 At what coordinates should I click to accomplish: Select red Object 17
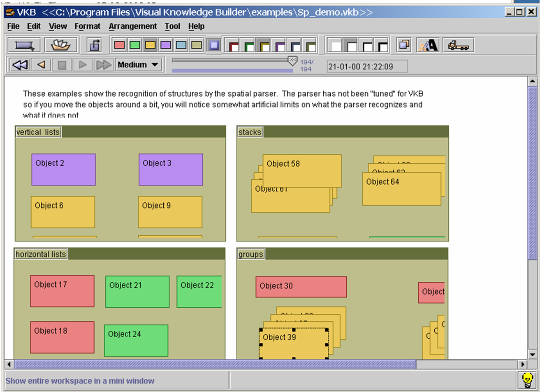tap(62, 291)
